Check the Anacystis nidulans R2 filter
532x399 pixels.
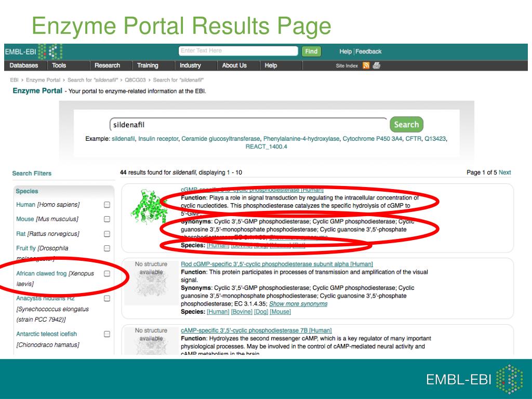(x=107, y=299)
